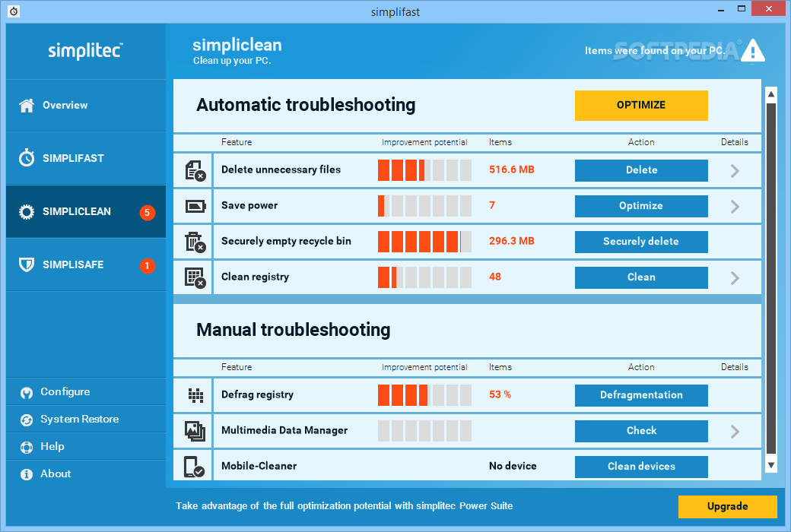Open the Overview section
This screenshot has width=791, height=532.
86,106
